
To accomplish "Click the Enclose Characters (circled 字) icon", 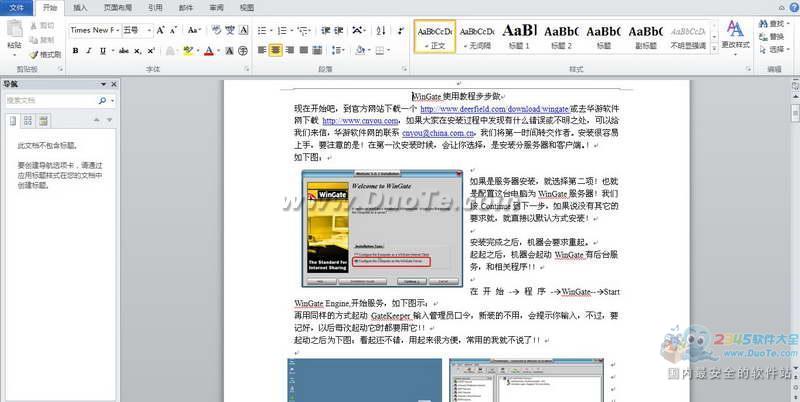I will pyautogui.click(x=243, y=51).
